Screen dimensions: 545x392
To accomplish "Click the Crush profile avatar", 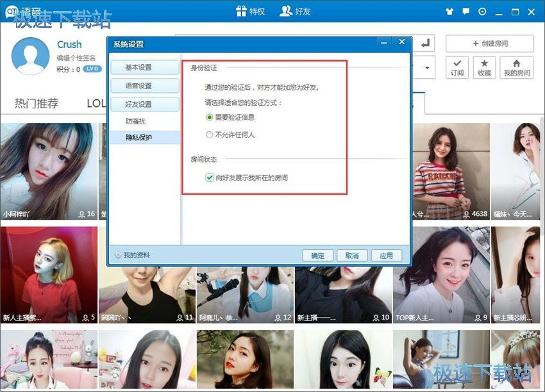I will 30,56.
